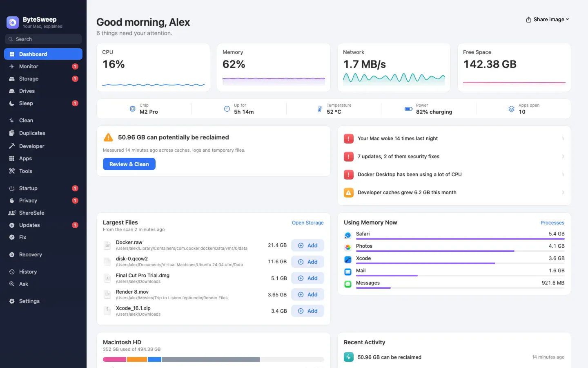
Task: Open the History sidebar item
Action: [x=43, y=272]
